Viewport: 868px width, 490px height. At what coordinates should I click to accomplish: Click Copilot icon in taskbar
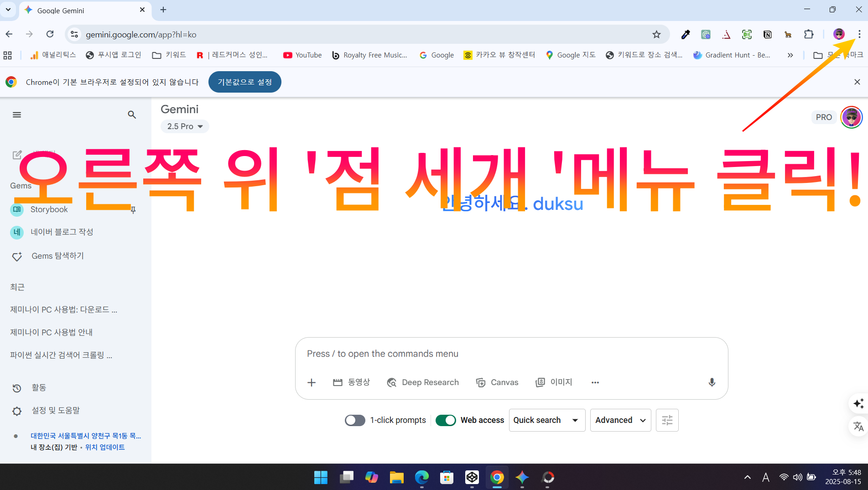tap(371, 477)
